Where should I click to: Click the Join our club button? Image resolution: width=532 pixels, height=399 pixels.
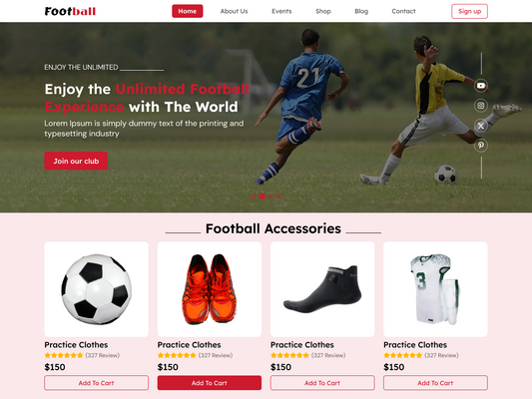76,161
